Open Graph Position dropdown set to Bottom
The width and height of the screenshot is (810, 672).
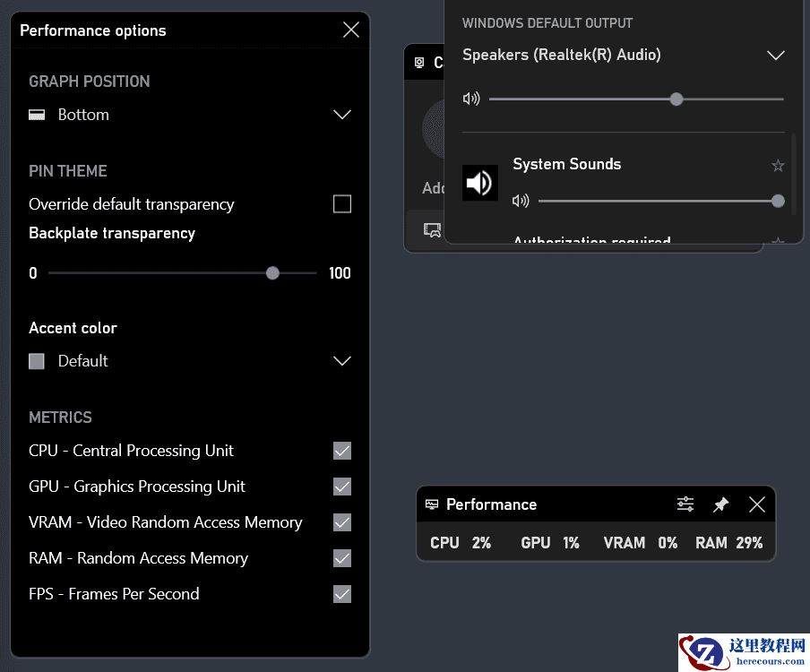coord(190,115)
